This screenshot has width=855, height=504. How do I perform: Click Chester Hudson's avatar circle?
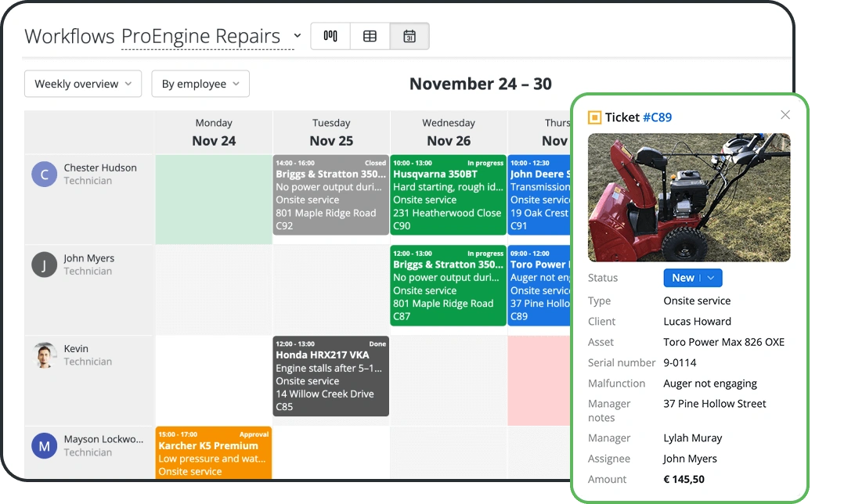pyautogui.click(x=45, y=174)
